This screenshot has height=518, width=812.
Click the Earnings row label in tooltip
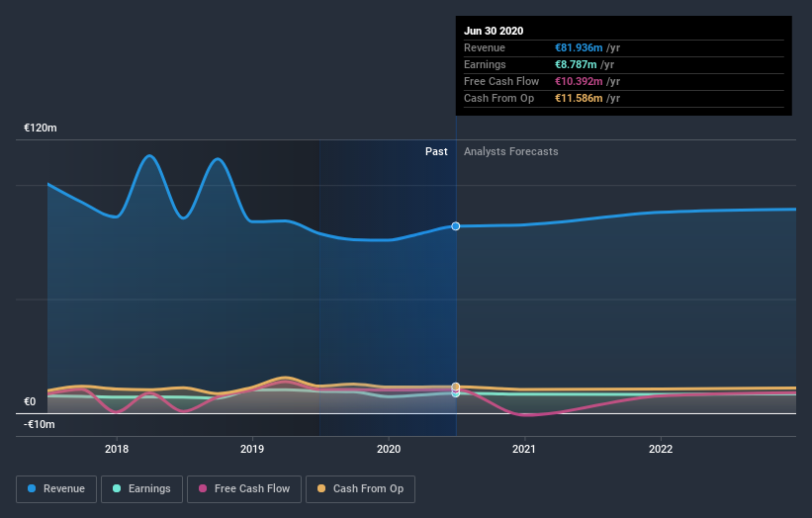tap(485, 64)
